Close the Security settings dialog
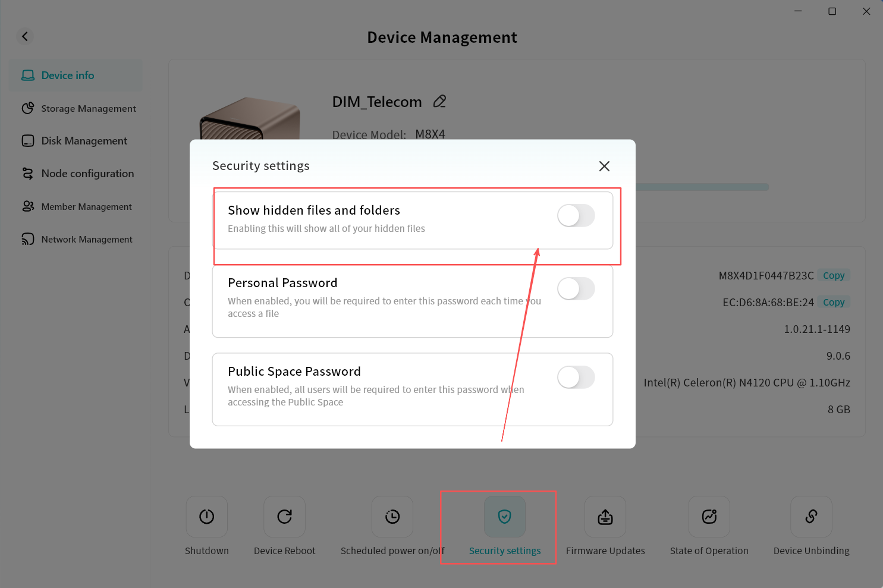 click(604, 166)
